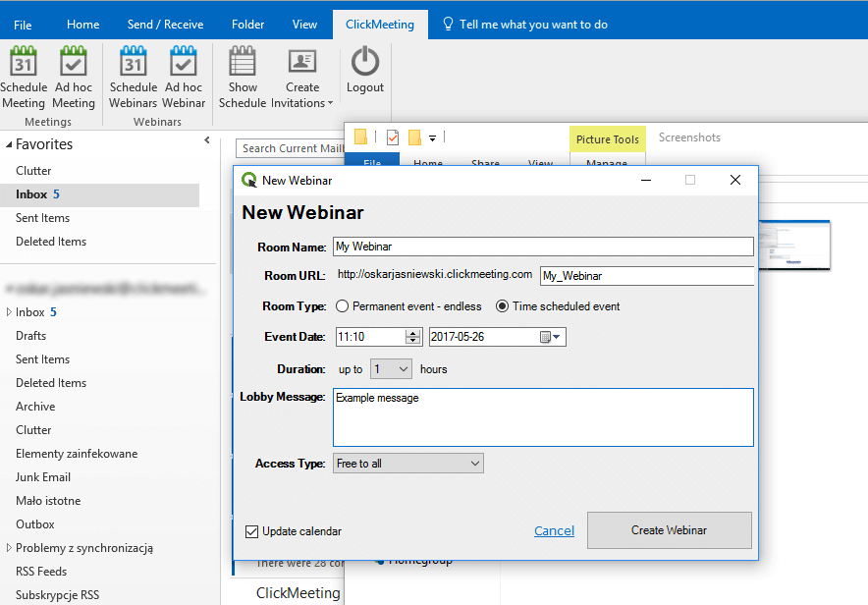Image resolution: width=868 pixels, height=605 pixels.
Task: Open the File menu tab
Action: pyautogui.click(x=23, y=25)
